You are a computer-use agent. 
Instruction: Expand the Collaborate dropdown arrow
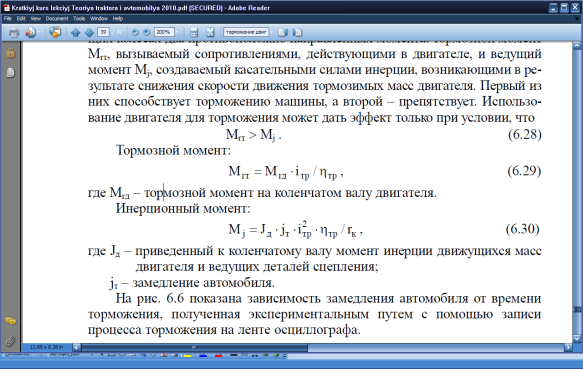[39, 33]
